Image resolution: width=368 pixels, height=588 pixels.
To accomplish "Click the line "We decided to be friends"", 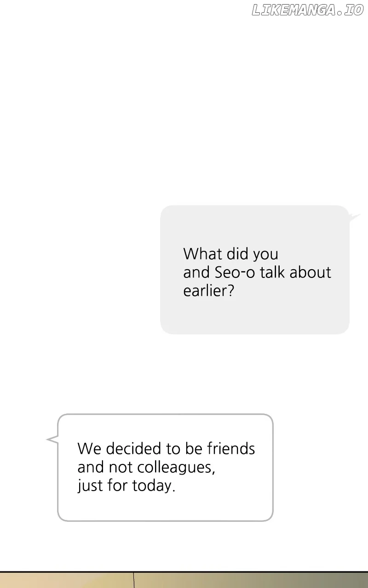I will 166,448.
